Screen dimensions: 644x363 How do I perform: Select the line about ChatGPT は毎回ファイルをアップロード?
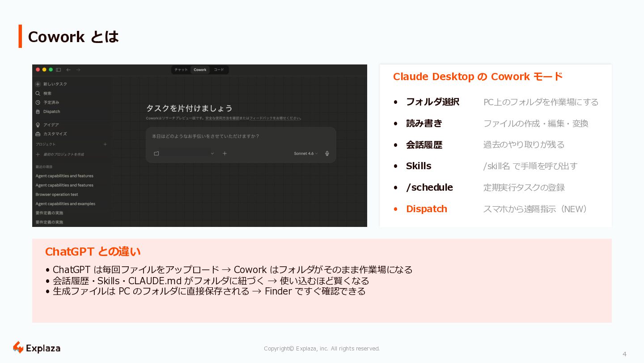pyautogui.click(x=229, y=270)
